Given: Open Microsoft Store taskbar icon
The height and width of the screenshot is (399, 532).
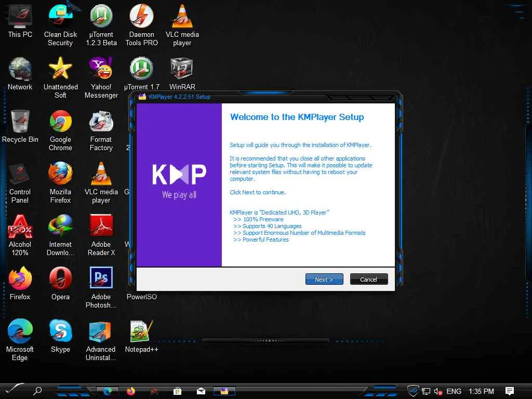Looking at the screenshot, I should tap(177, 391).
